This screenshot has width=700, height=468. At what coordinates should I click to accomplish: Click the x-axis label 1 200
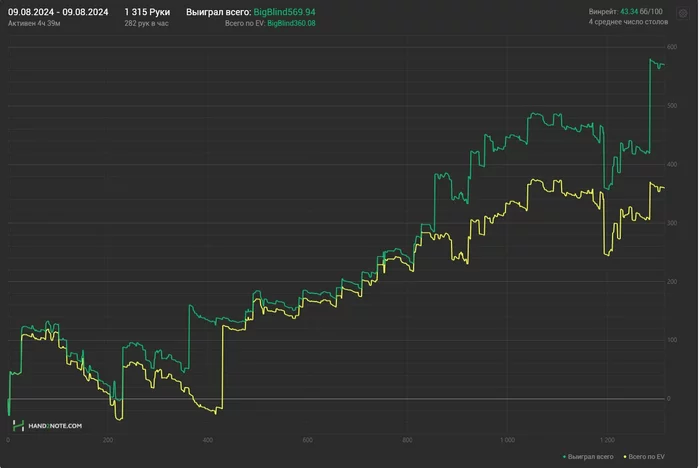point(607,440)
